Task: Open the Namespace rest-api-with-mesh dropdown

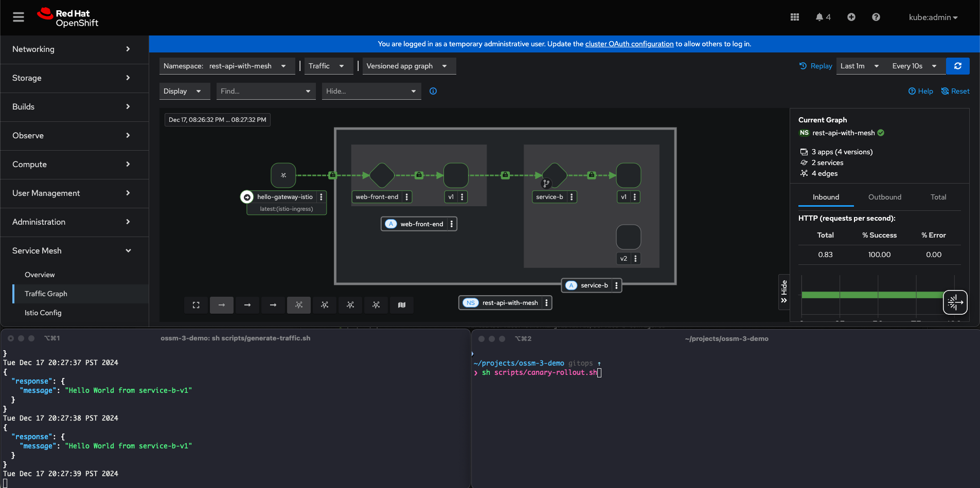Action: point(227,66)
